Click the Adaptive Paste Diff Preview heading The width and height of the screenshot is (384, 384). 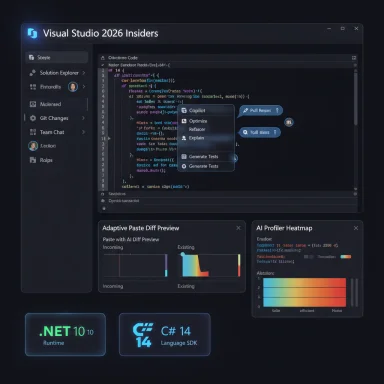[x=141, y=228]
